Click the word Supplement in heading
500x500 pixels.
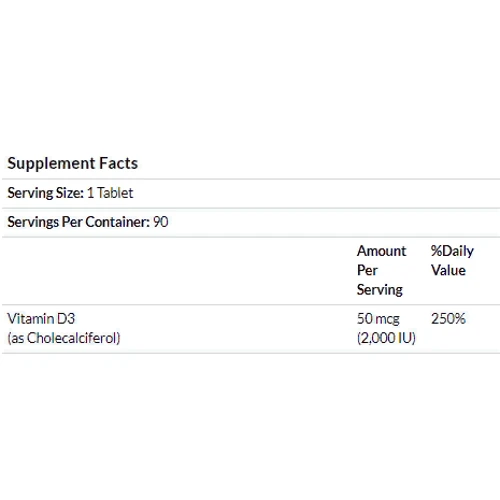[51, 163]
